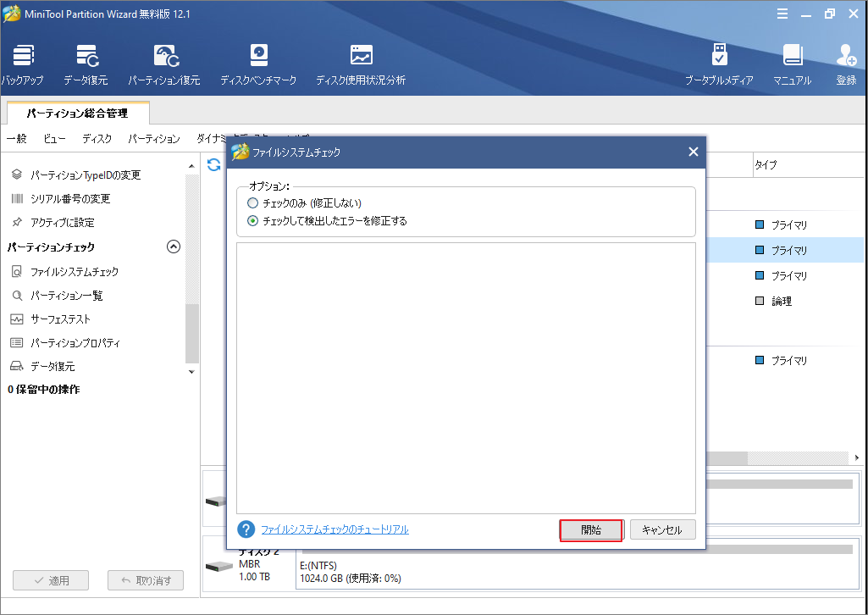The width and height of the screenshot is (868, 615).
Task: Open パーティション復元 from the toolbar
Action: (164, 56)
